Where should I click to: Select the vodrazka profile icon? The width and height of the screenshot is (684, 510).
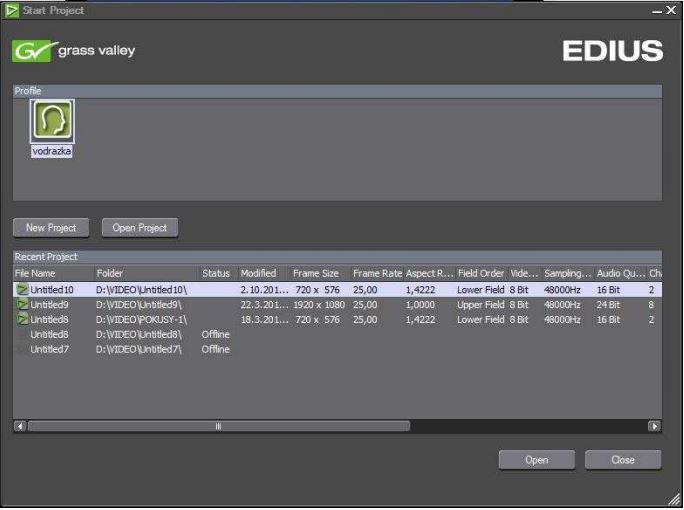tap(52, 121)
